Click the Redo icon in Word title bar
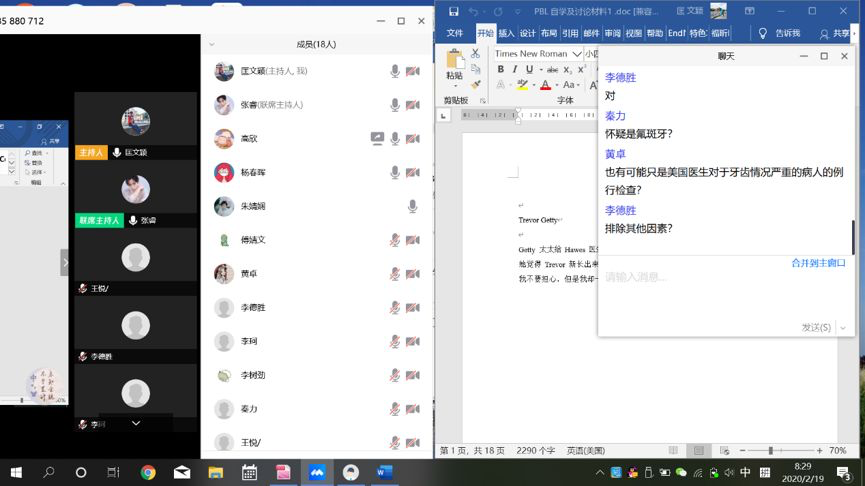This screenshot has width=865, height=486. tap(498, 12)
